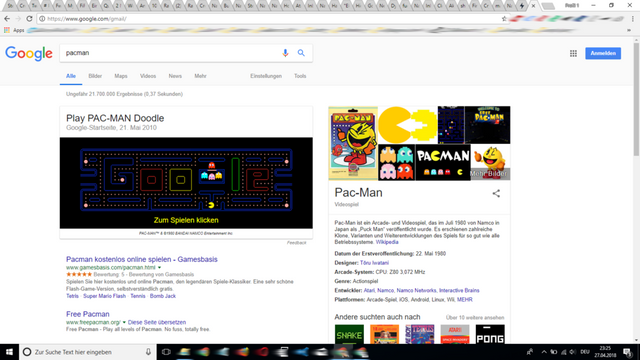Click the Namco Networks developer link
This screenshot has width=640, height=360.
click(416, 291)
